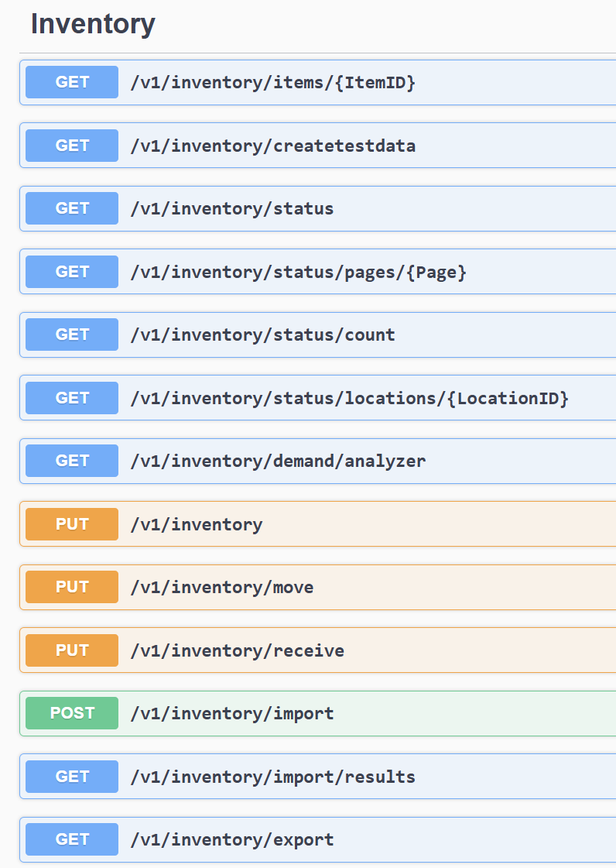
Task: Open POST /v1/inventory/import endpoint
Action: 232,713
